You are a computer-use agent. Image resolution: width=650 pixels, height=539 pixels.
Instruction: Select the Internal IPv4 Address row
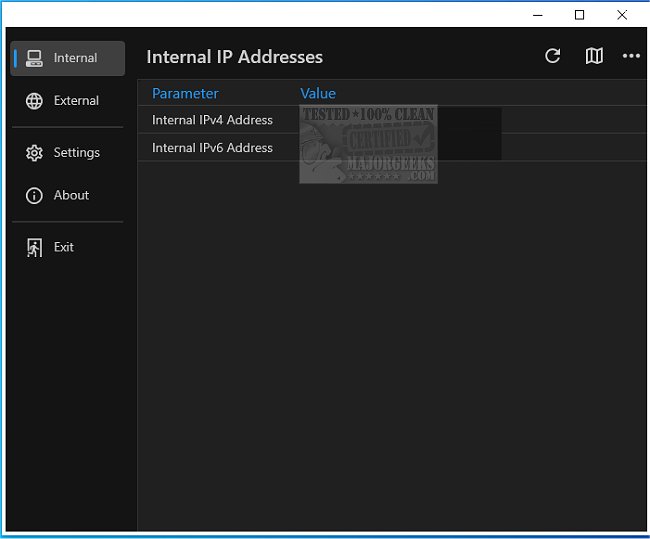click(x=212, y=120)
